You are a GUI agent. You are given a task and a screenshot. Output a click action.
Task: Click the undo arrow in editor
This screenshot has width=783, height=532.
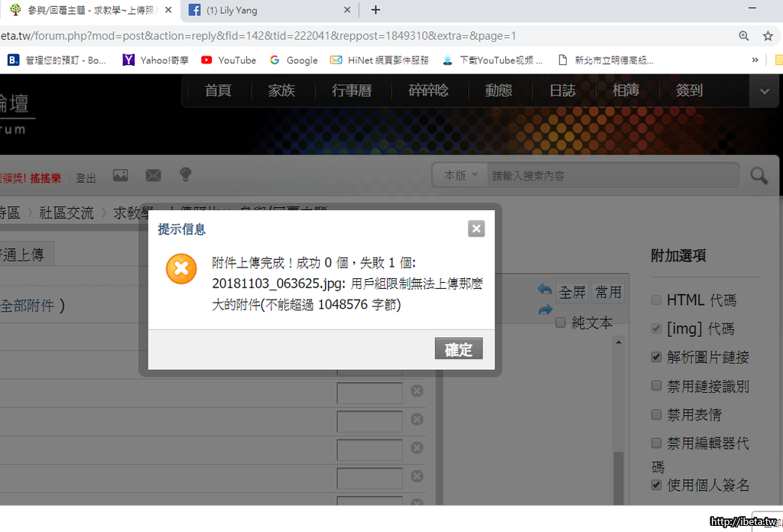(x=544, y=290)
